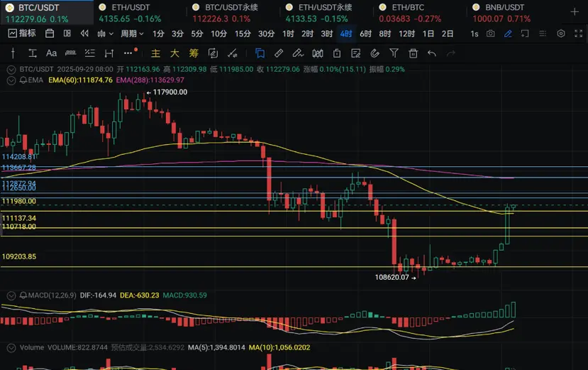This screenshot has width=588, height=370.
Task: Open the list menu icon near settings
Action: pyautogui.click(x=543, y=33)
